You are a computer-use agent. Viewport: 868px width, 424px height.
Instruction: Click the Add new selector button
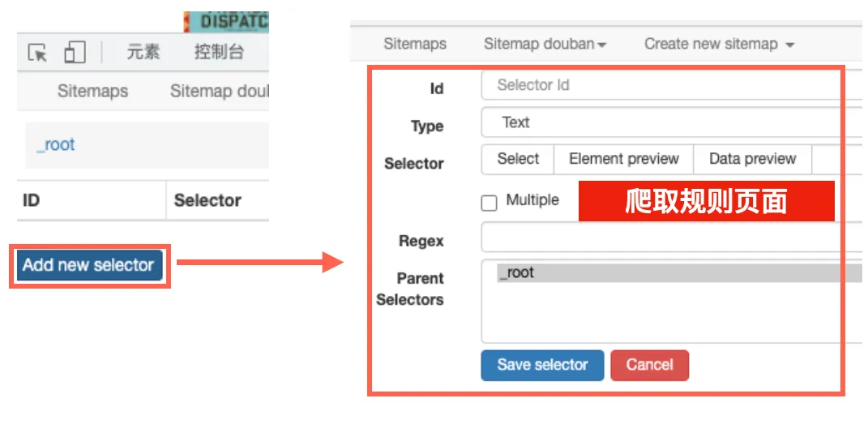coord(88,265)
